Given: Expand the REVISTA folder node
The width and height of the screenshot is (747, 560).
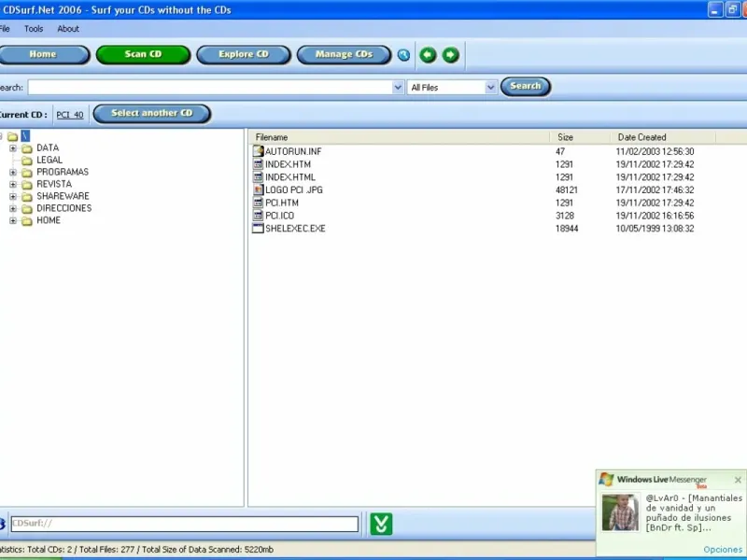Looking at the screenshot, I should (x=13, y=184).
